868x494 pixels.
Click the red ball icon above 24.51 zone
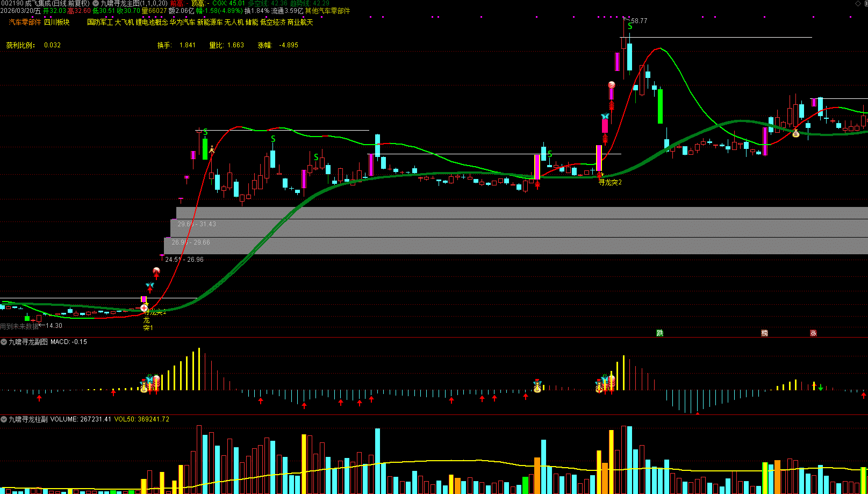pyautogui.click(x=156, y=271)
